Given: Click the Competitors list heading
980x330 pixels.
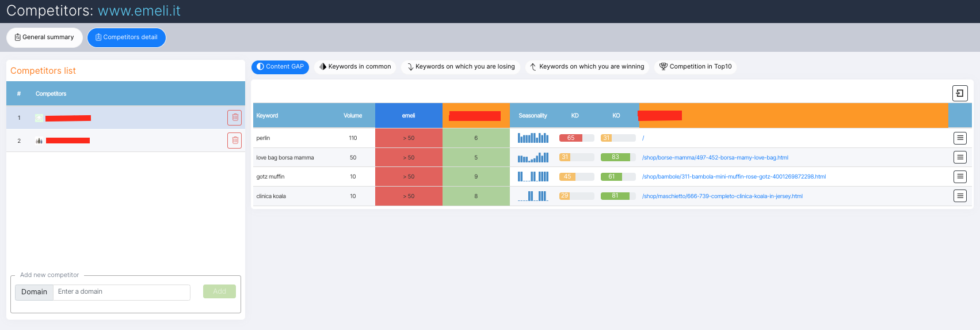Looking at the screenshot, I should pyautogui.click(x=43, y=71).
